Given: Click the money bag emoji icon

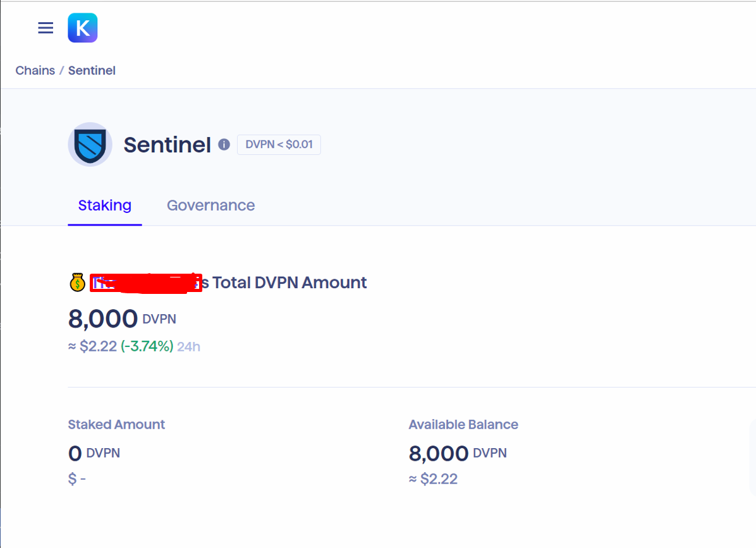Looking at the screenshot, I should (77, 283).
